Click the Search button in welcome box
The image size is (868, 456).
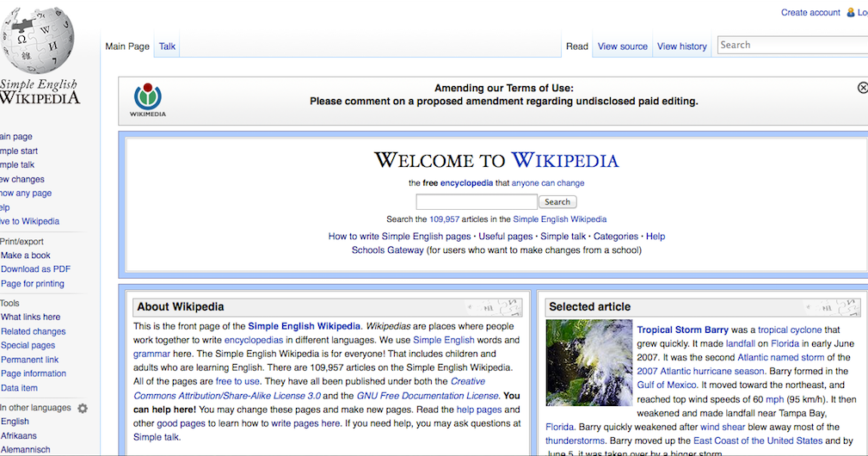[557, 202]
